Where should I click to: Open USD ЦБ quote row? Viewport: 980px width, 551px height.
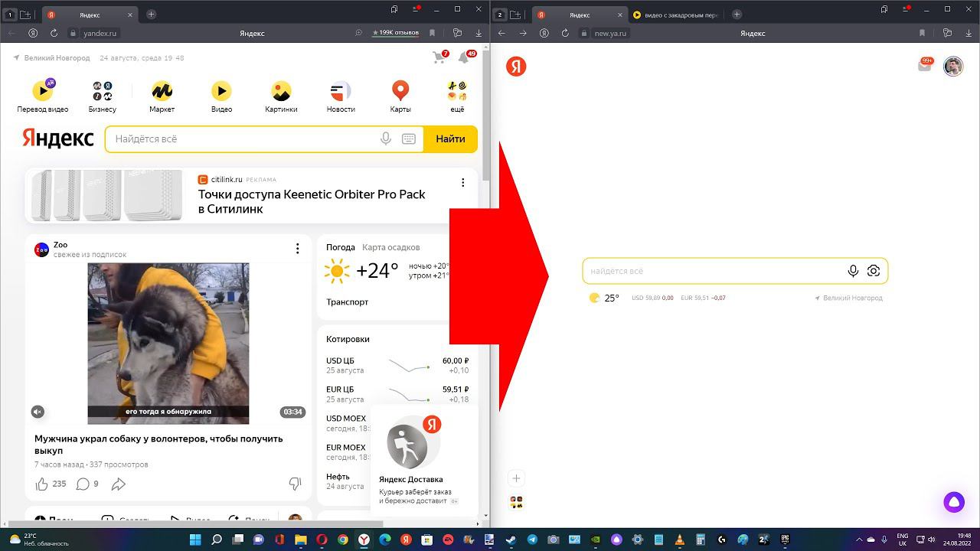[x=397, y=365]
